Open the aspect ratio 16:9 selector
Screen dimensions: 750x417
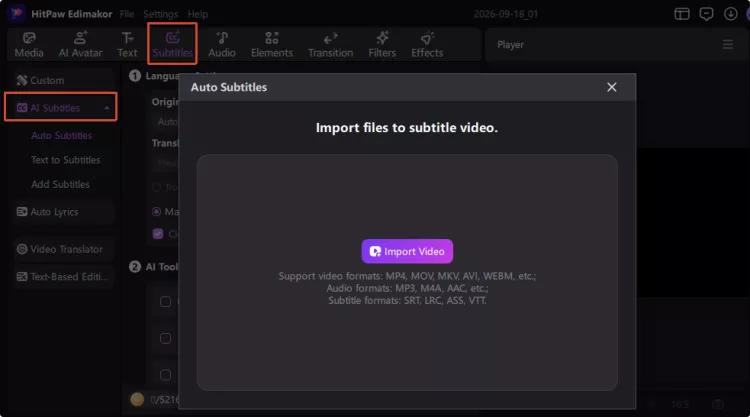680,405
